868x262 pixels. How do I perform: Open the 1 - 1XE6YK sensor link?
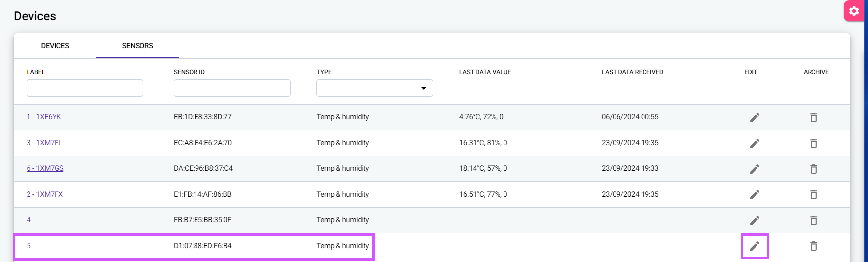[44, 117]
